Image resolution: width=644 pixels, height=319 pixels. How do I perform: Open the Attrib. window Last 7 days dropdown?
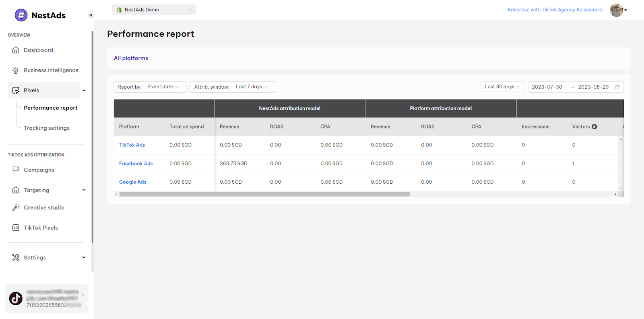(x=233, y=87)
